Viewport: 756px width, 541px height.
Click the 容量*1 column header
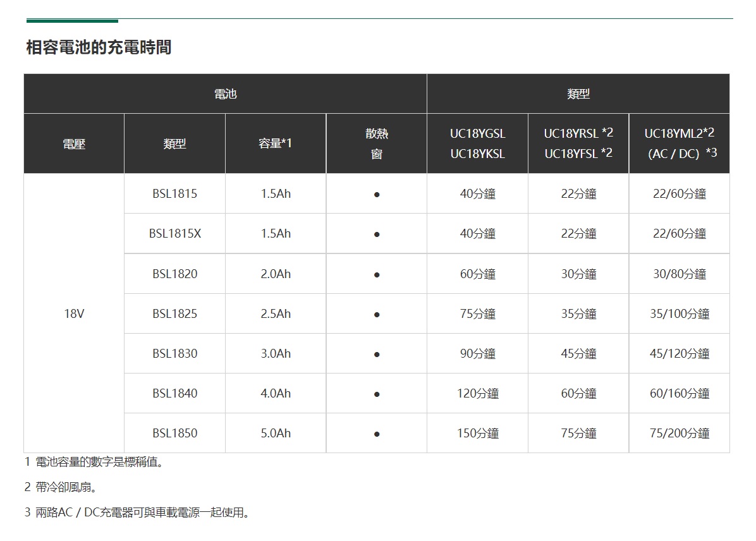pyautogui.click(x=276, y=144)
